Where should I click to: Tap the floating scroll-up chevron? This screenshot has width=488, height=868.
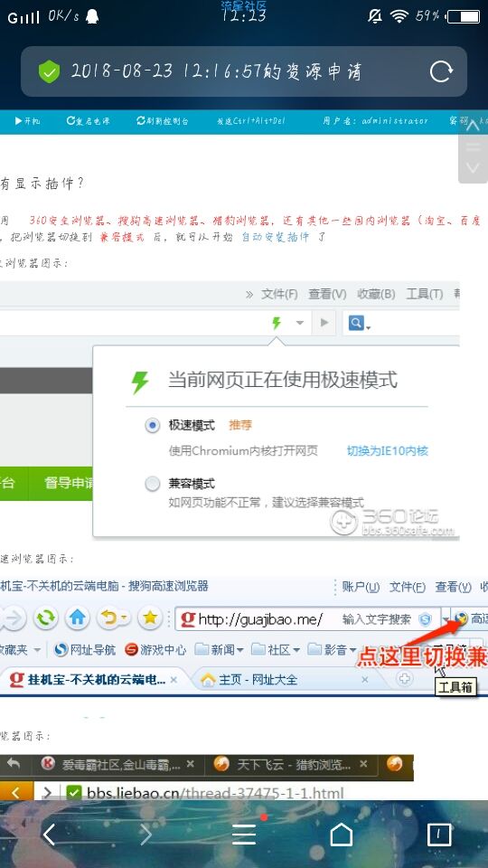[473, 127]
